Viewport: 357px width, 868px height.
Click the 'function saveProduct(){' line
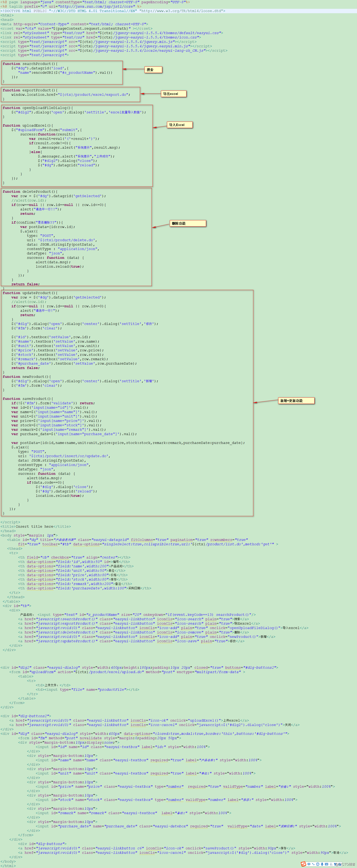(x=28, y=399)
